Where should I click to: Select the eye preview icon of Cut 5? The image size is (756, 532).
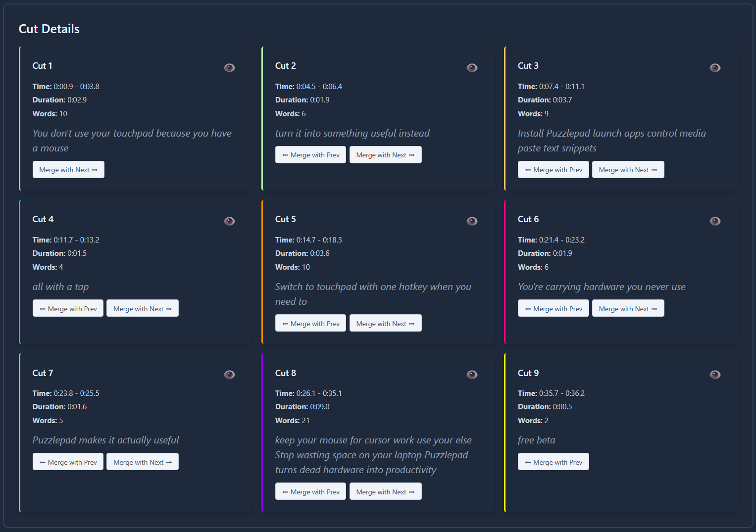pyautogui.click(x=472, y=221)
